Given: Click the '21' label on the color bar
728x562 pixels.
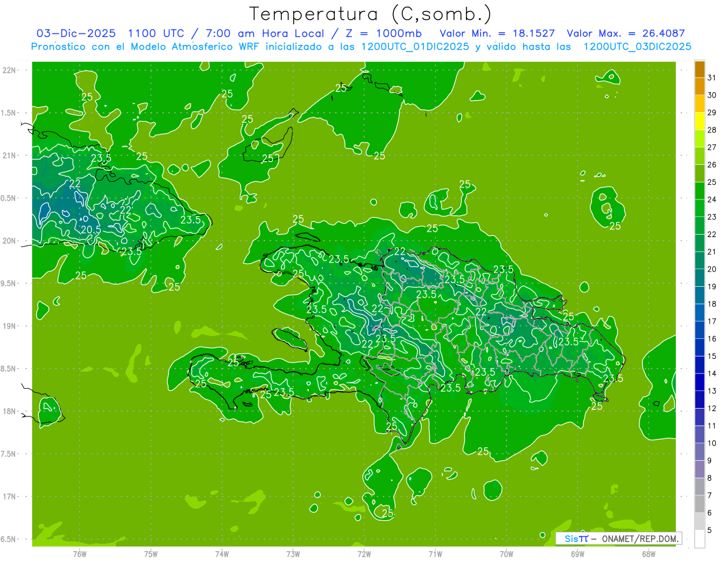Looking at the screenshot, I should pyautogui.click(x=712, y=252).
